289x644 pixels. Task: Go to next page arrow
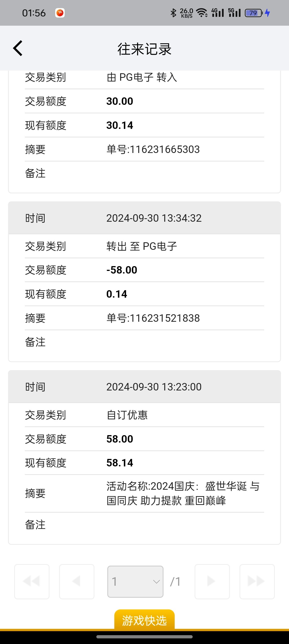tap(212, 581)
